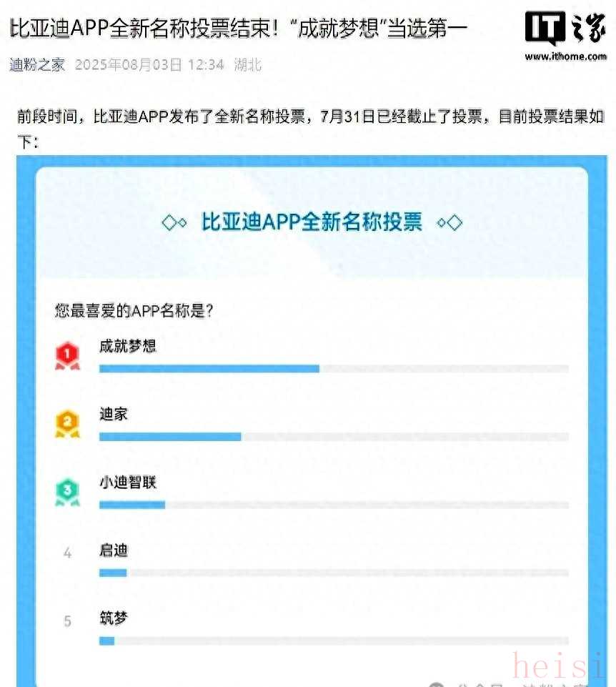
Task: Click the IT之家 logo
Action: pos(565,29)
